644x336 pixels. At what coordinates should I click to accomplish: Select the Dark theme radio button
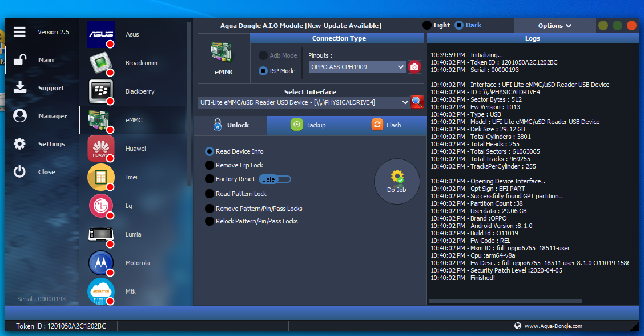tap(459, 25)
